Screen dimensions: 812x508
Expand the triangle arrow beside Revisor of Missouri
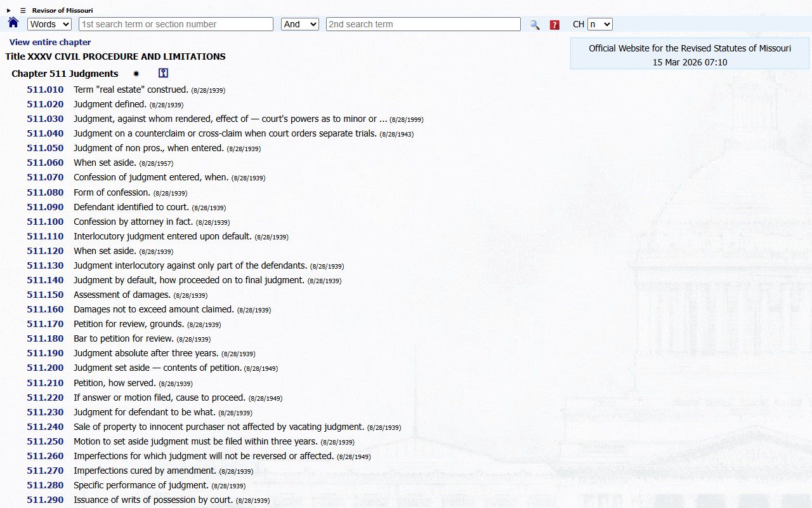[9, 10]
